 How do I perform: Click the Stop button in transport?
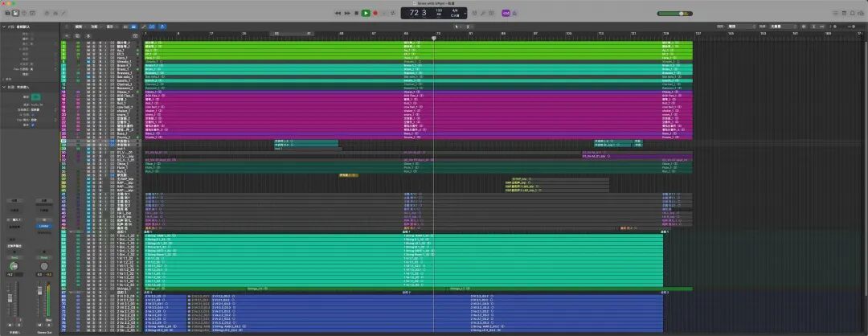[356, 13]
